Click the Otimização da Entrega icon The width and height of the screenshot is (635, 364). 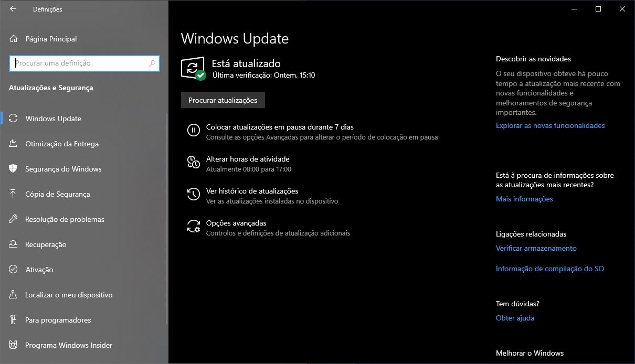(14, 144)
